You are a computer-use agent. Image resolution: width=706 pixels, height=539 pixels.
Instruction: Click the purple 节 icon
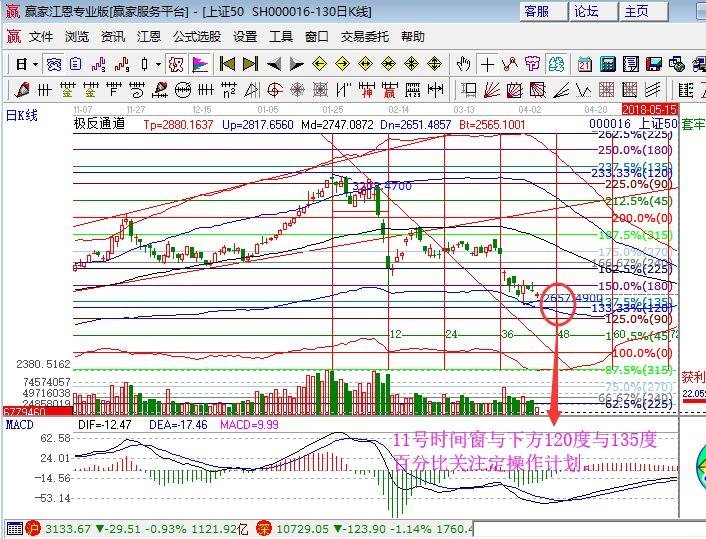click(x=533, y=64)
